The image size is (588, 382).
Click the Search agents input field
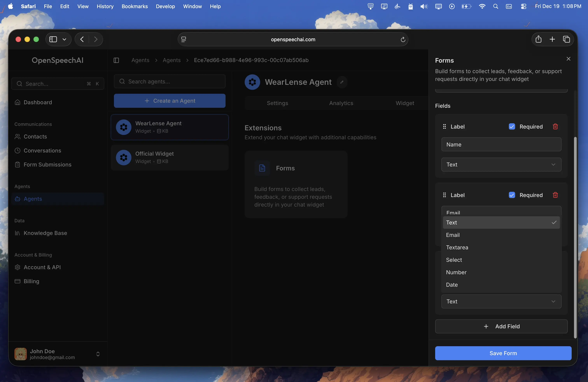[170, 81]
